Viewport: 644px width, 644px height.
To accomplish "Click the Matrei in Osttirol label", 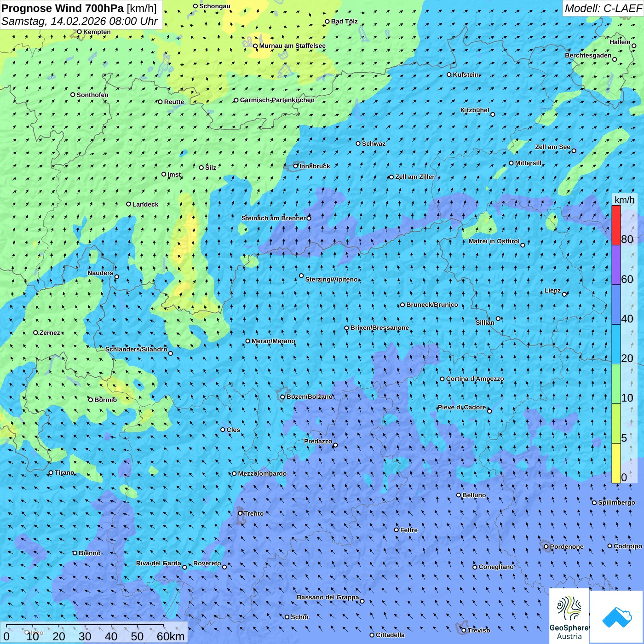I will (x=494, y=241).
